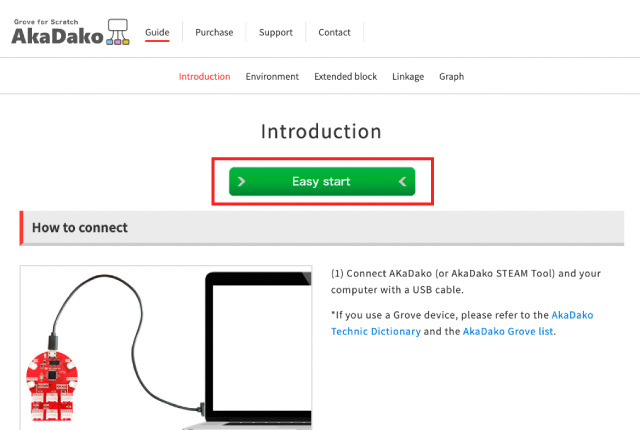Viewport: 640px width, 430px height.
Task: Open the AkaDako Grove list link
Action: point(508,331)
